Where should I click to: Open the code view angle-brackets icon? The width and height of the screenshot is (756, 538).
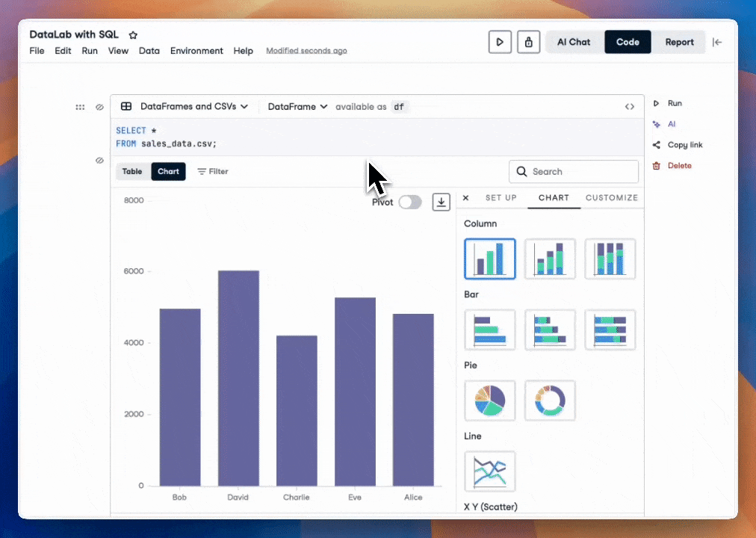click(630, 107)
